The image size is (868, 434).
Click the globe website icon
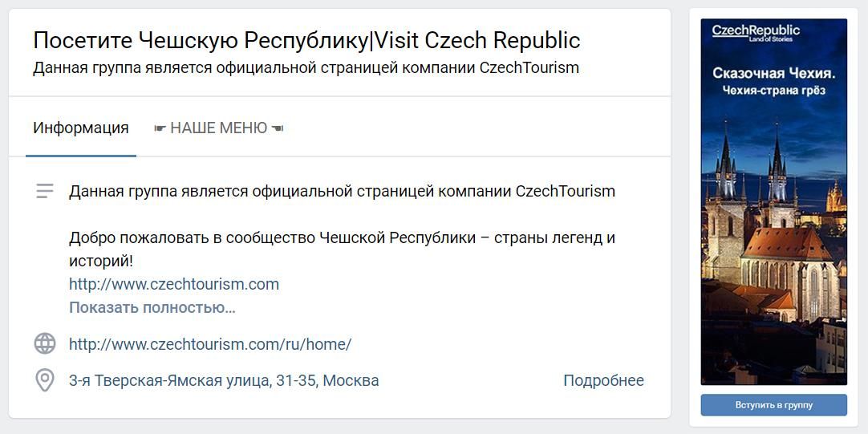[x=45, y=344]
